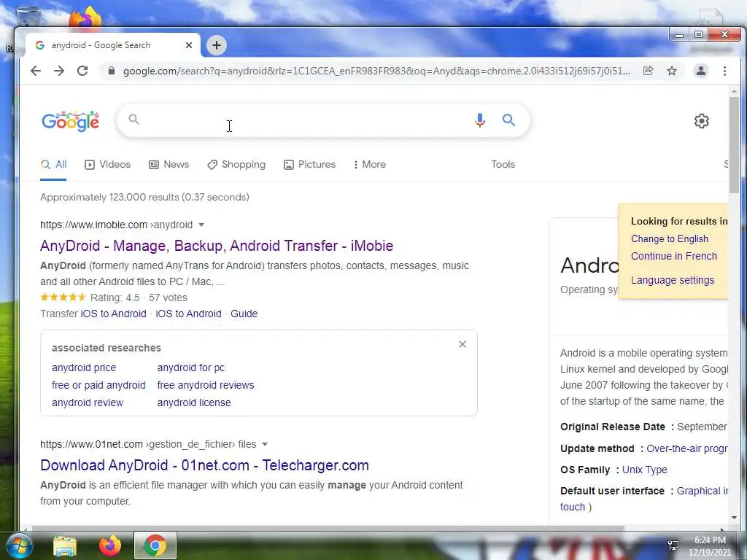
Task: Launch Firefox from the taskbar
Action: [110, 545]
